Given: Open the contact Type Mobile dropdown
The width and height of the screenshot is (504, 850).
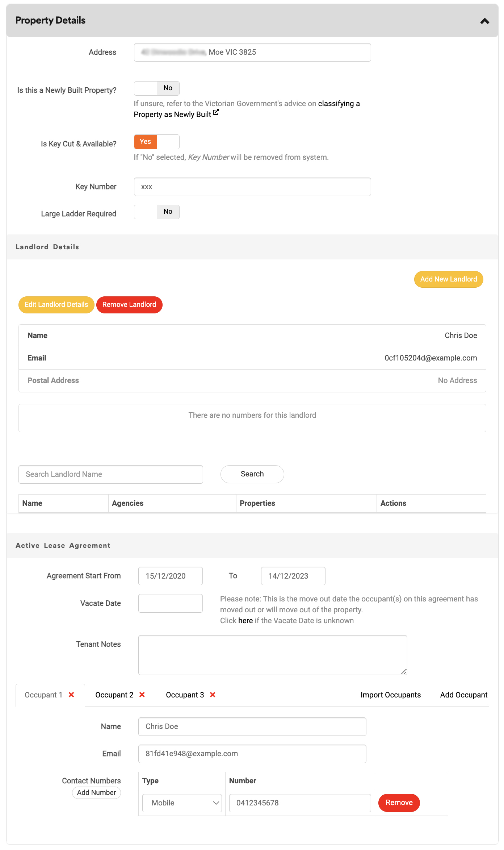Looking at the screenshot, I should [182, 803].
